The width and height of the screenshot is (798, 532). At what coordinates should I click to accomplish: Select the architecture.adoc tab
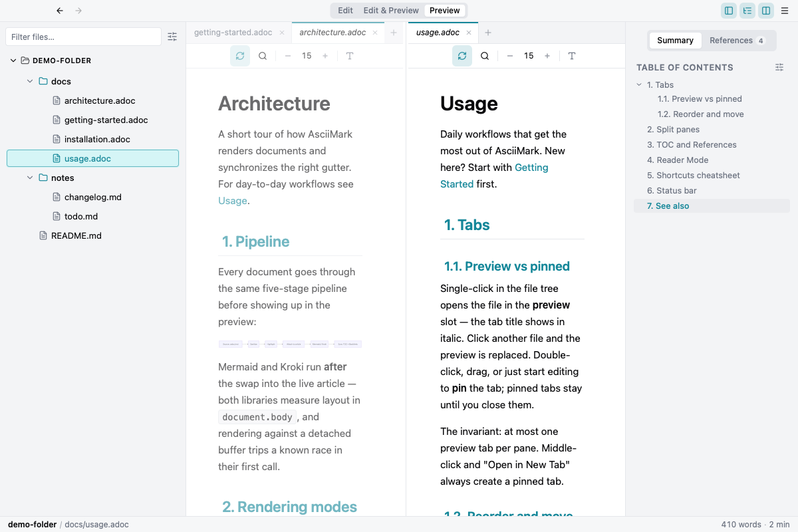pos(332,32)
